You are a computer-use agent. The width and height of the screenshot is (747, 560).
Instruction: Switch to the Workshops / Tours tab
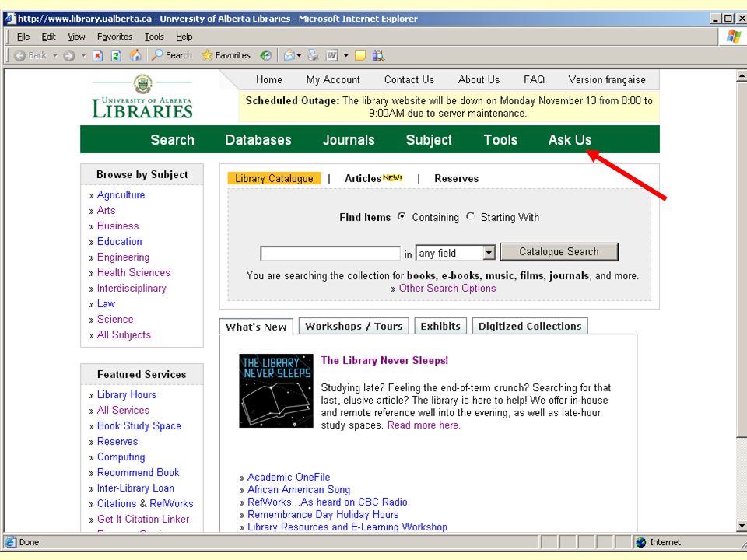pyautogui.click(x=353, y=326)
